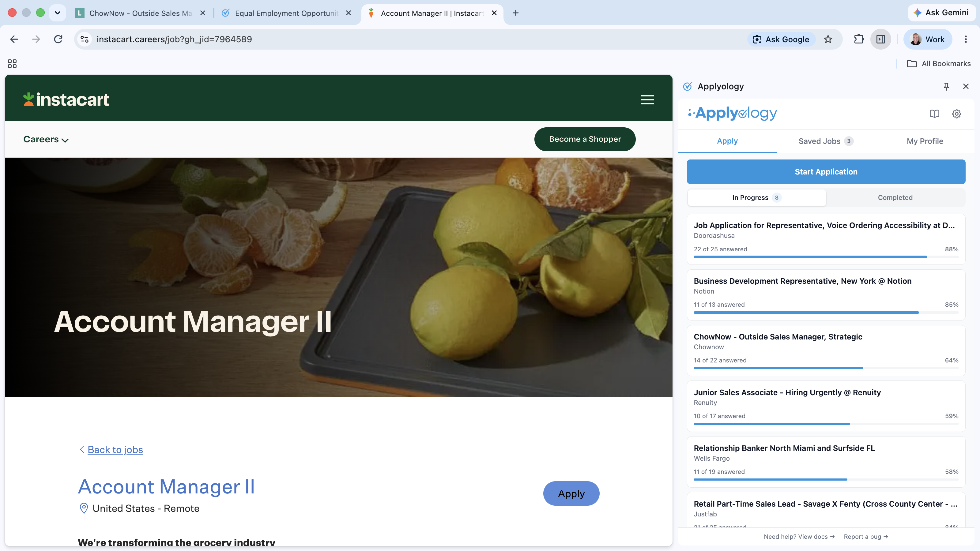Viewport: 980px width, 551px height.
Task: Open the Applyology book guide icon
Action: [x=934, y=114]
